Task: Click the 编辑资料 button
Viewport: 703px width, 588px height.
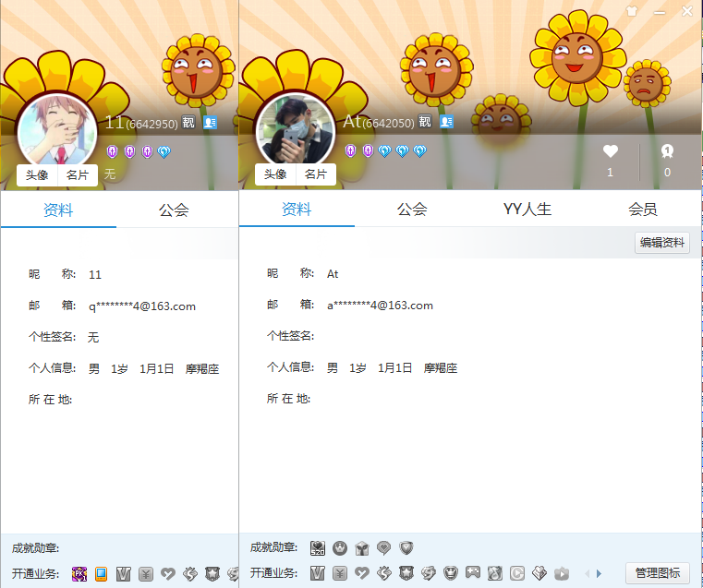Action: point(662,243)
